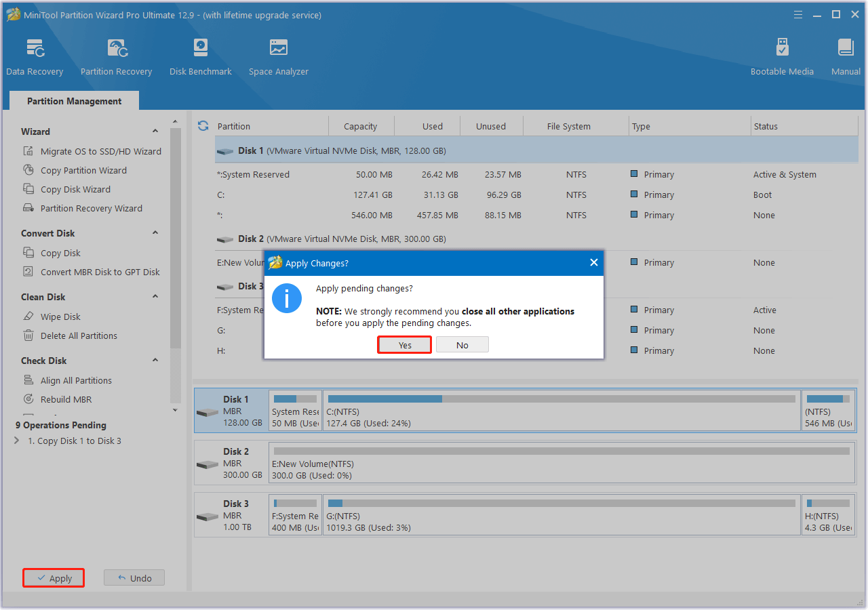
Task: Refresh the partition list
Action: 203,125
